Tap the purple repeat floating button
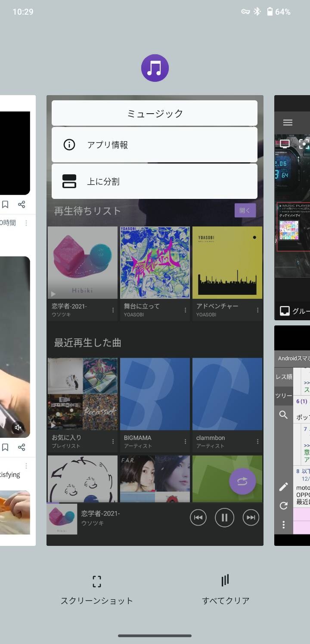 [242, 482]
